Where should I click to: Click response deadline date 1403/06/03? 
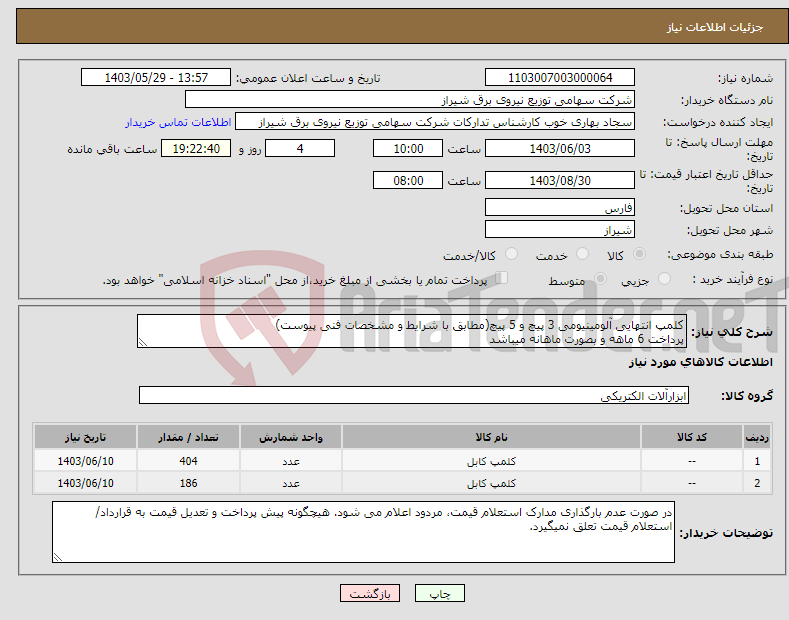point(560,148)
